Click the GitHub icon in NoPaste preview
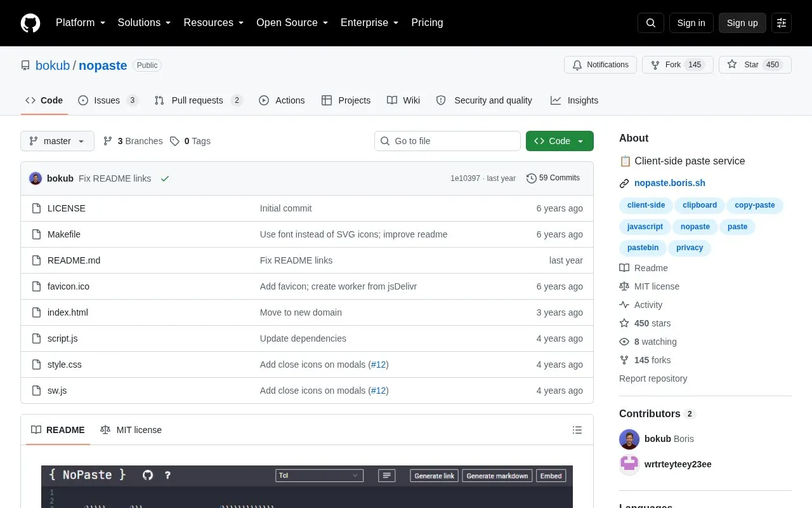Viewport: 812px width, 508px height. tap(148, 475)
